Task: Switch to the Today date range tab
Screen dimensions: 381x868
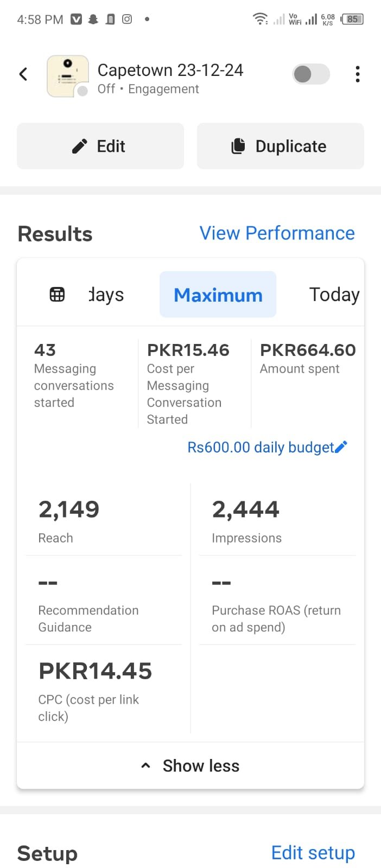Action: 334,295
